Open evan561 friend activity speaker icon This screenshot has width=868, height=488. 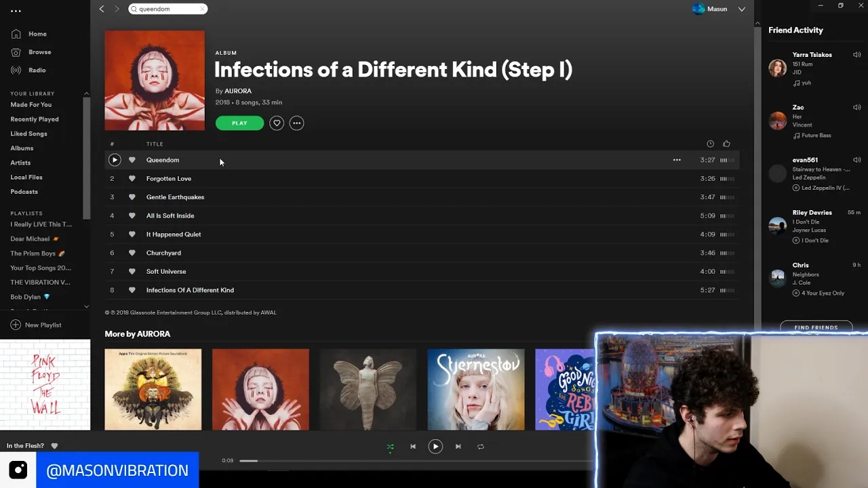pyautogui.click(x=856, y=160)
